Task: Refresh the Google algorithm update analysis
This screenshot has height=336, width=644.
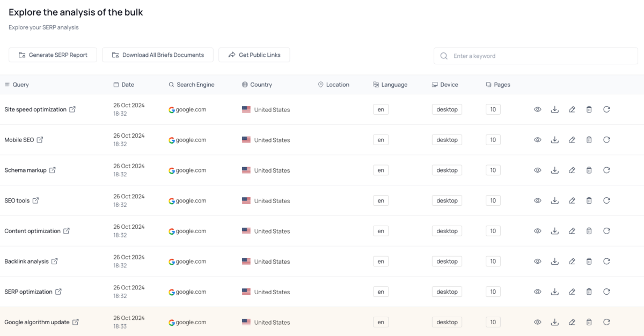Action: [x=606, y=322]
